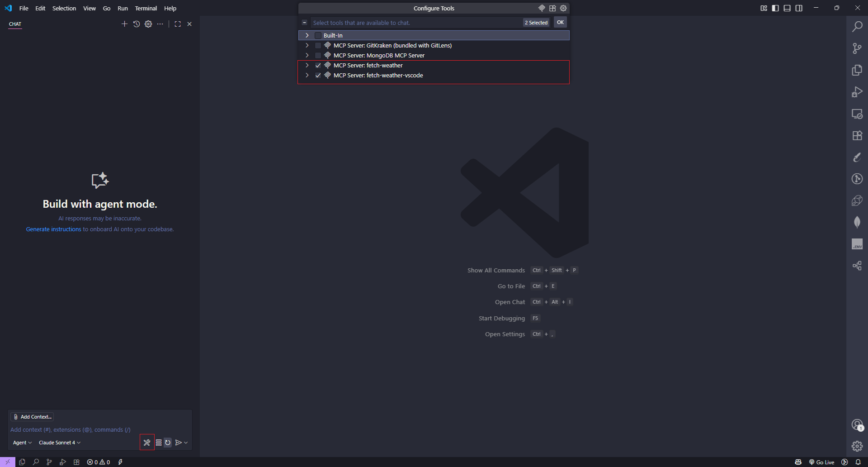Confirm tool selection with OK
Image resolution: width=868 pixels, height=467 pixels.
pos(560,22)
